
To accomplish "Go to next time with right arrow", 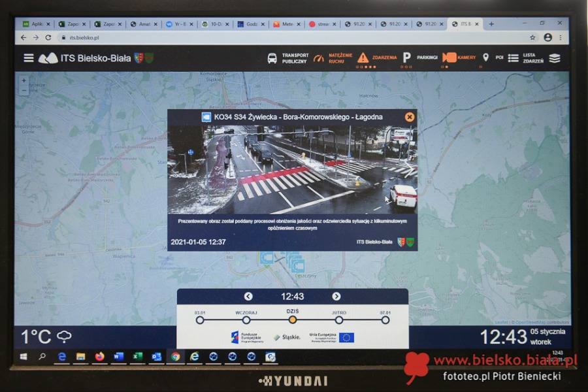I will point(336,297).
